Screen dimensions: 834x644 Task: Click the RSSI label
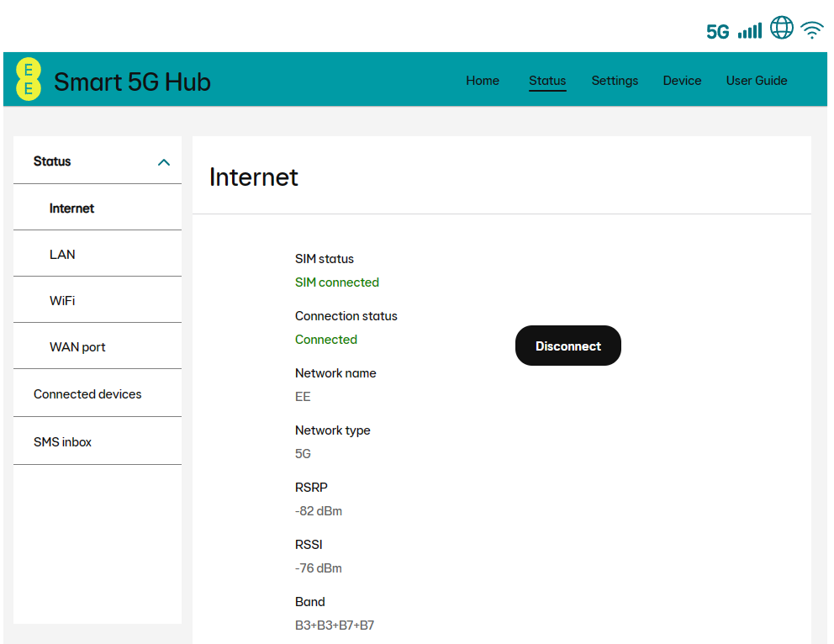point(309,545)
